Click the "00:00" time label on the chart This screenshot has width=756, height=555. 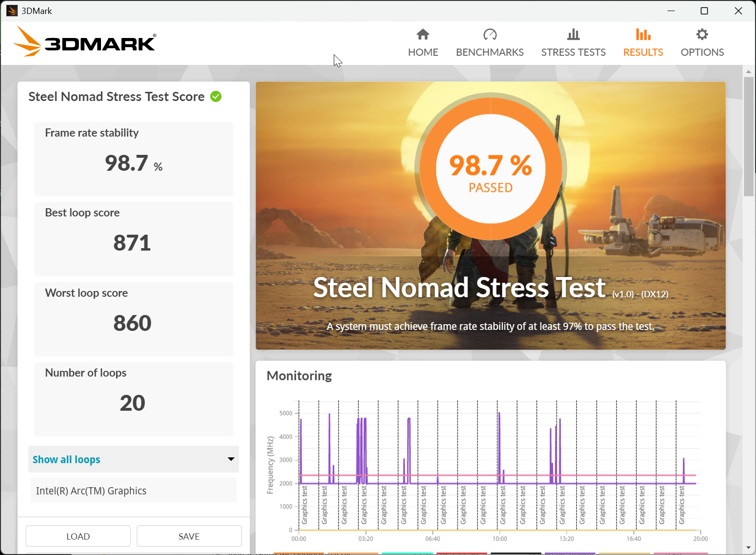pos(299,539)
